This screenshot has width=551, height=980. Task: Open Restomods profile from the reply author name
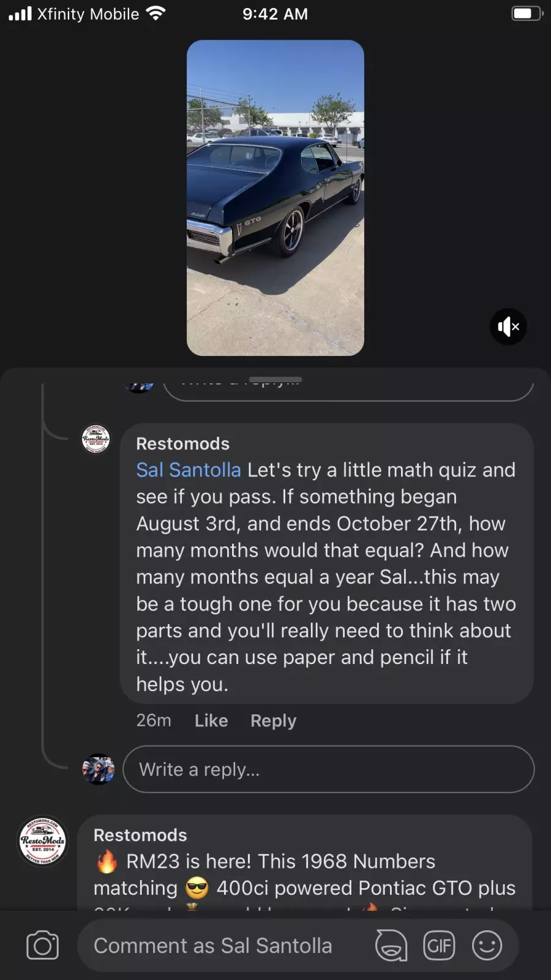click(x=182, y=443)
